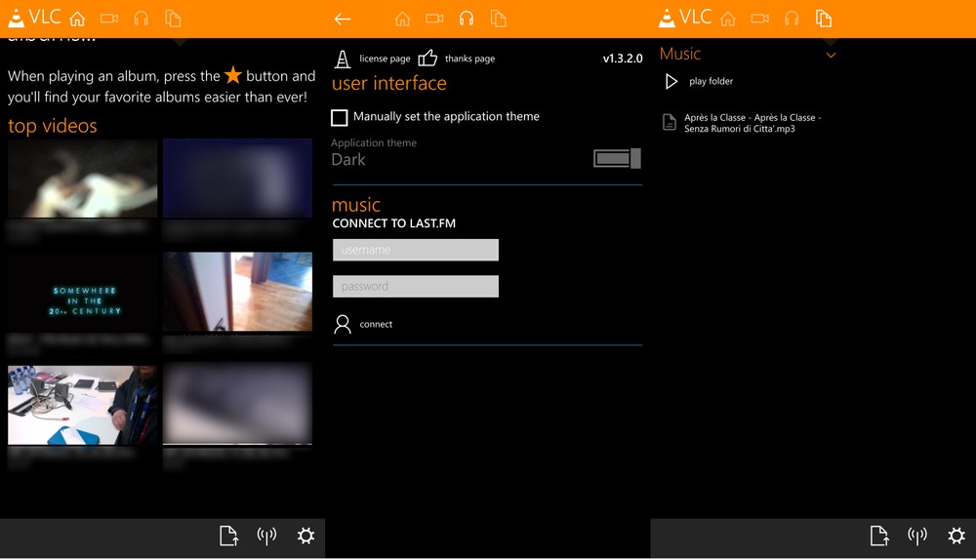Open the license page
The image size is (976, 560).
[372, 59]
